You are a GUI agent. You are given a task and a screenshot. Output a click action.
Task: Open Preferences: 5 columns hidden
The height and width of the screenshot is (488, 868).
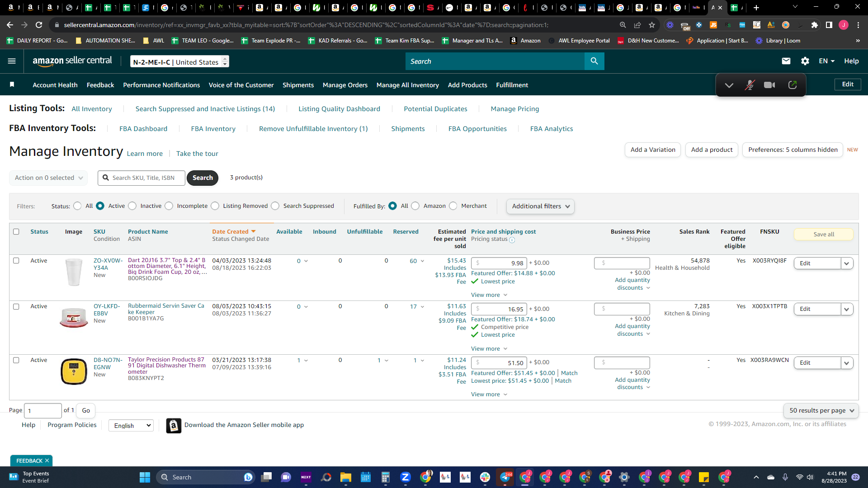point(793,150)
